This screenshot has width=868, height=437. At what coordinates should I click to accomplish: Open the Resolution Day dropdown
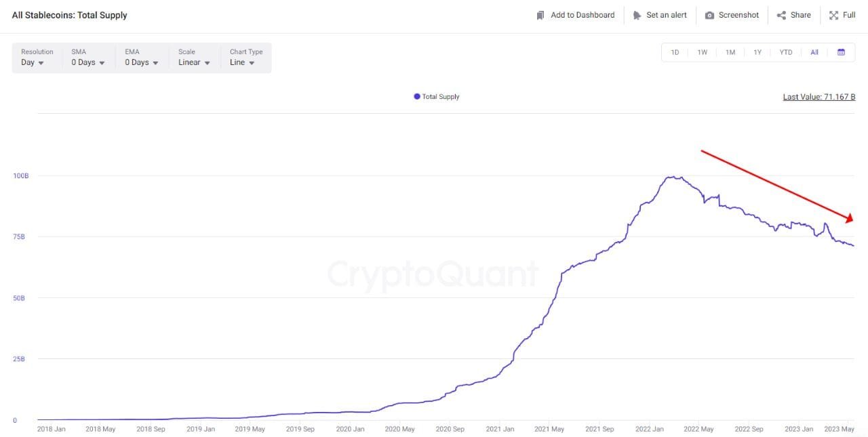click(33, 62)
